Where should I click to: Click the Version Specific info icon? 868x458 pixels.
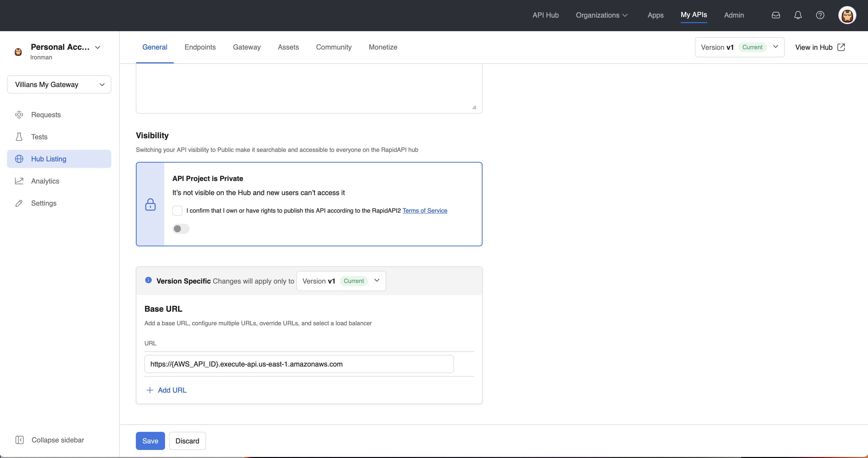pos(148,280)
